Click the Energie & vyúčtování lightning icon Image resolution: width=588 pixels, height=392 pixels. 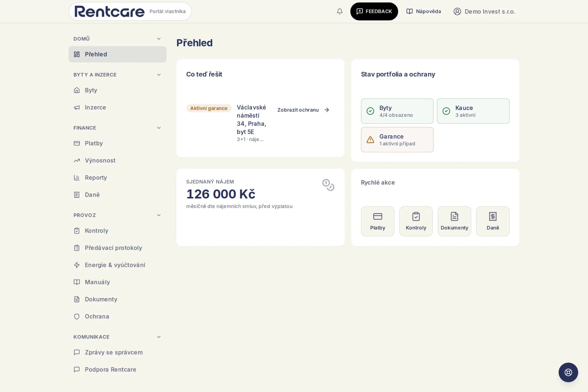[77, 265]
